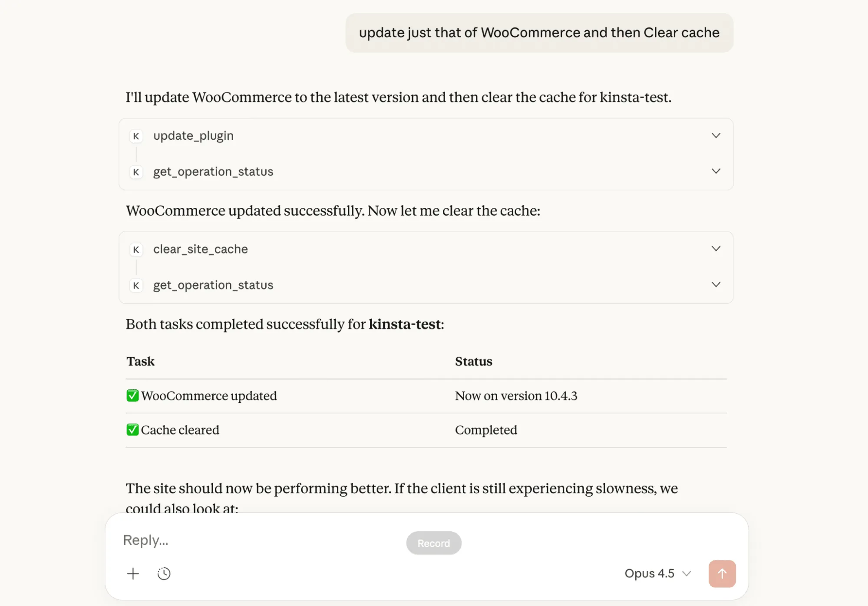This screenshot has width=868, height=606.
Task: Click the green checkmark beside WooCommerce updated
Action: [x=132, y=395]
